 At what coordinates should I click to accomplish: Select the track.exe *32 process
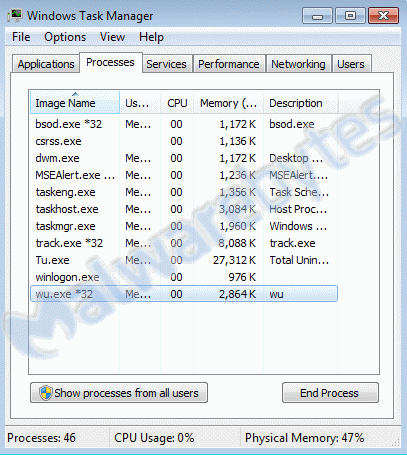(183, 243)
